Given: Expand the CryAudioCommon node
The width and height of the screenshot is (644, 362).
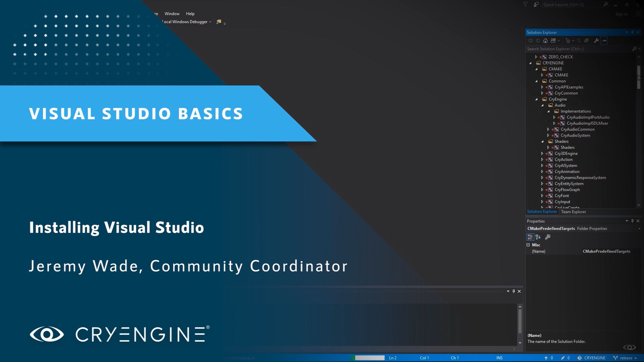Looking at the screenshot, I should [x=548, y=129].
